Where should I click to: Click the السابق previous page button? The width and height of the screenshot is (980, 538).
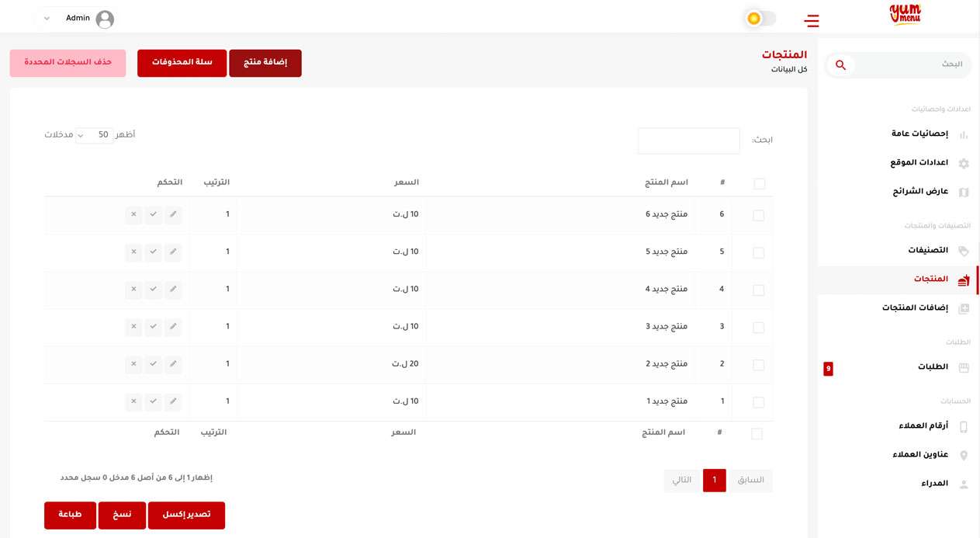pyautogui.click(x=751, y=481)
